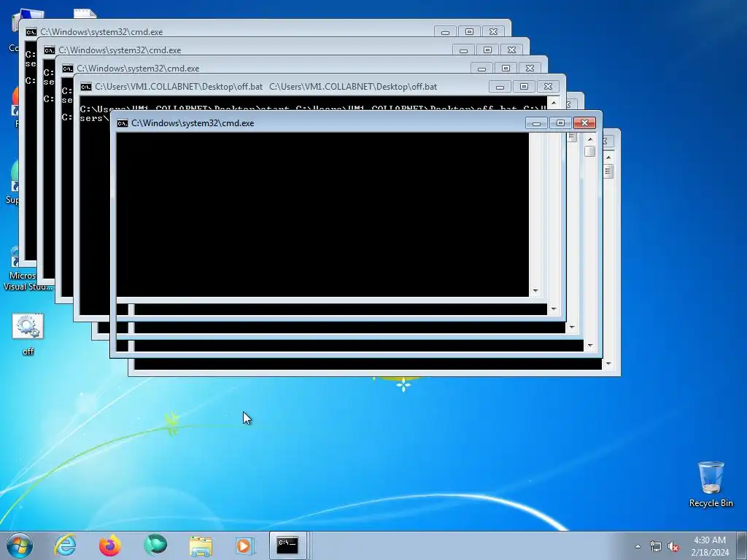Close the rearmost cmd.exe window
The width and height of the screenshot is (747, 560).
(x=493, y=32)
